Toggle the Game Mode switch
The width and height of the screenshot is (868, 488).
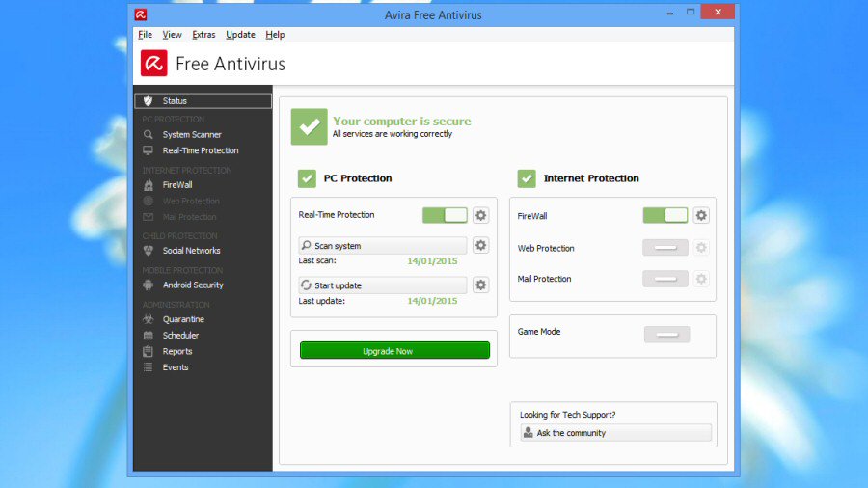coord(666,335)
